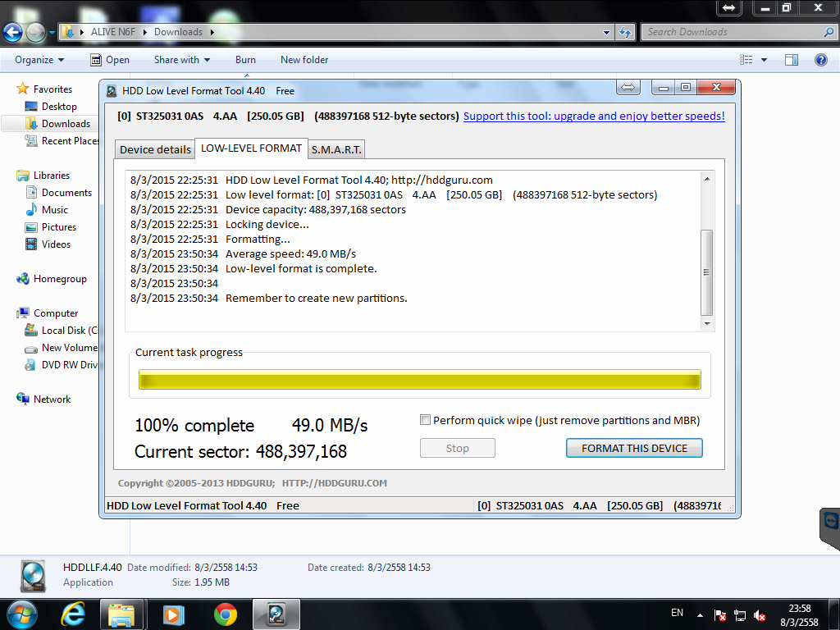The height and width of the screenshot is (630, 840).
Task: Click the yellow task progress bar
Action: tap(419, 379)
